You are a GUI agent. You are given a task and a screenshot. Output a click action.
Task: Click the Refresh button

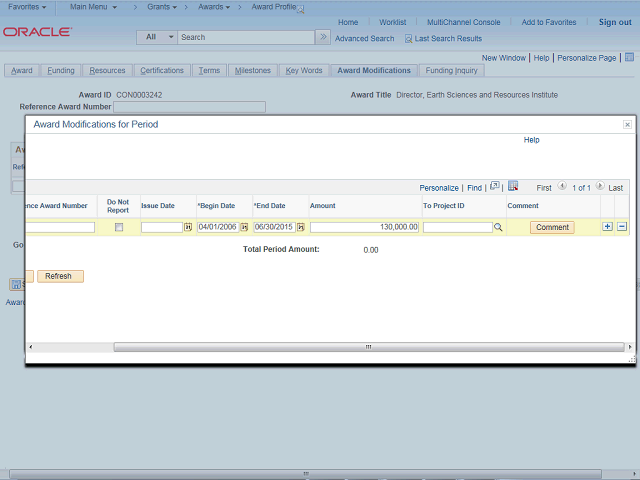point(60,276)
